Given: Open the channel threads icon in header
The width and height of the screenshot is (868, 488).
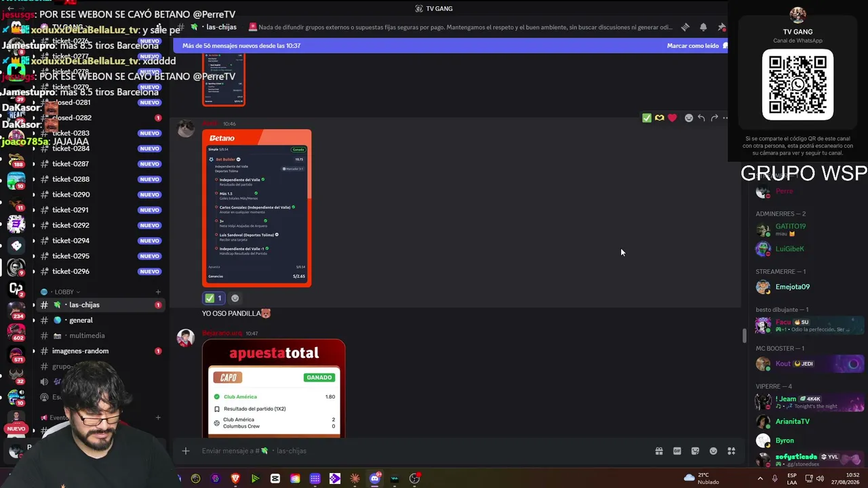Looking at the screenshot, I should pyautogui.click(x=685, y=27).
